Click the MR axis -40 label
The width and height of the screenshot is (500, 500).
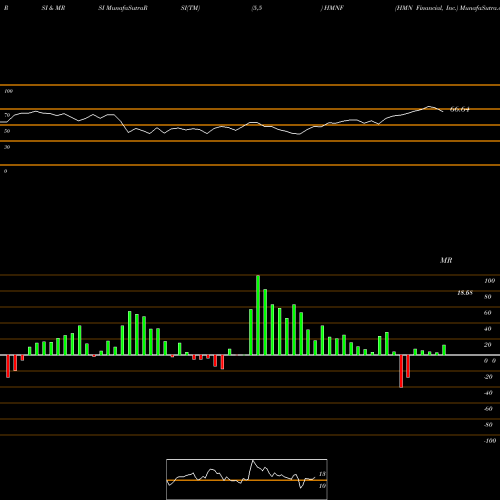488,393
